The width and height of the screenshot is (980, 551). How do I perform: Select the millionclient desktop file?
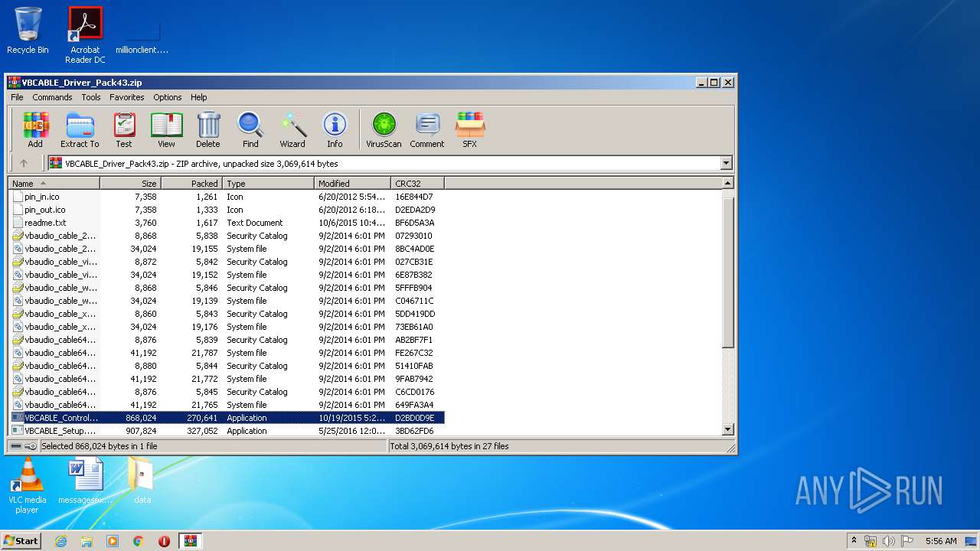pos(142,35)
